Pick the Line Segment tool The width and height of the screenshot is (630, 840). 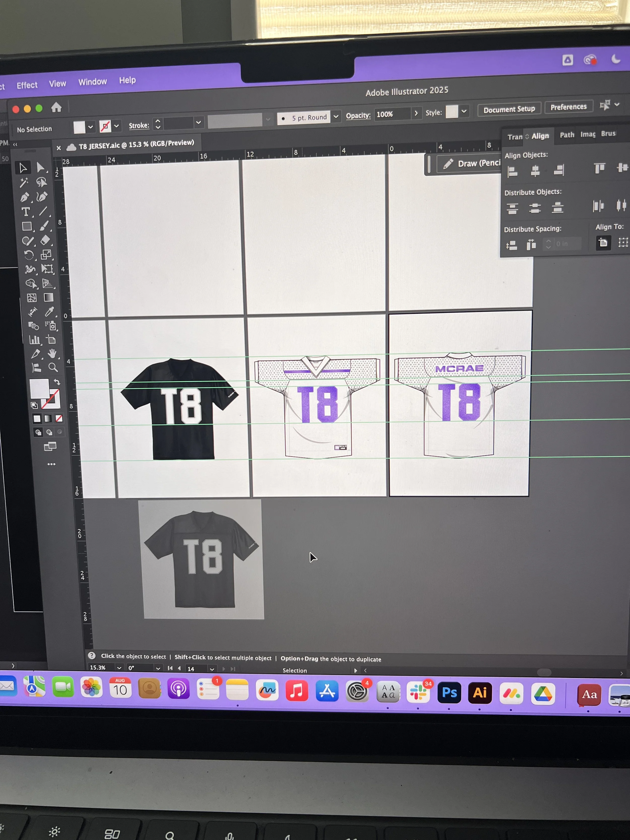[x=43, y=211]
